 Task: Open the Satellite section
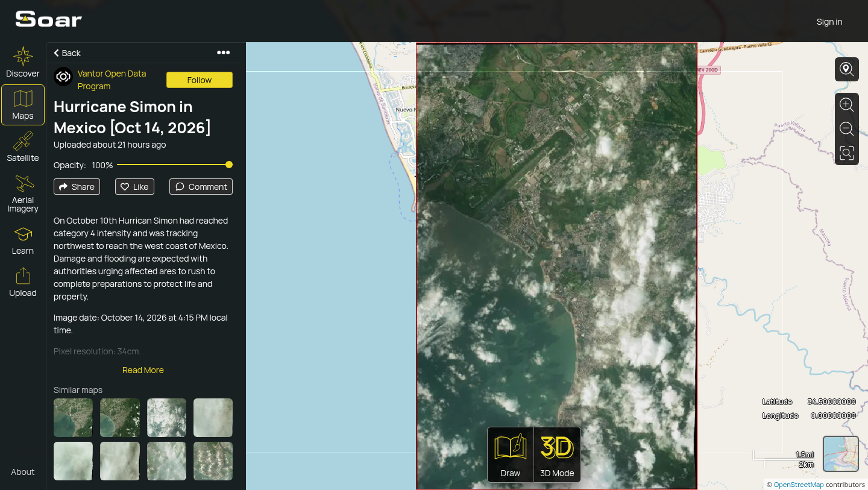[x=23, y=147]
